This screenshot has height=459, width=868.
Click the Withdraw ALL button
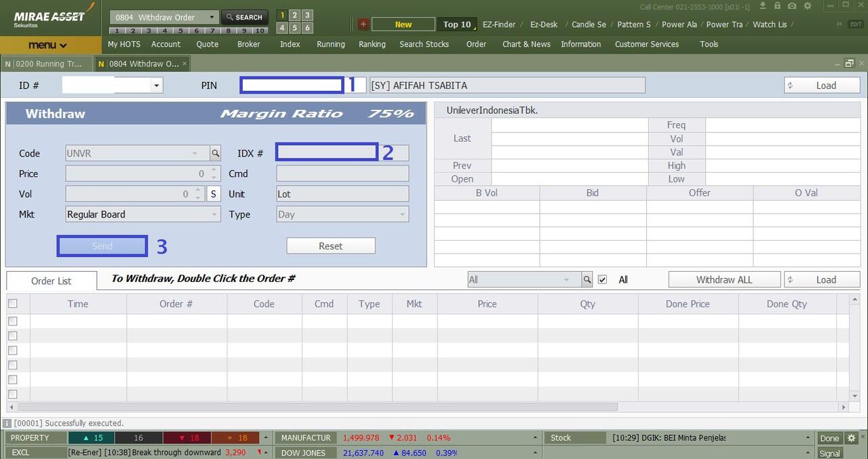click(x=724, y=279)
